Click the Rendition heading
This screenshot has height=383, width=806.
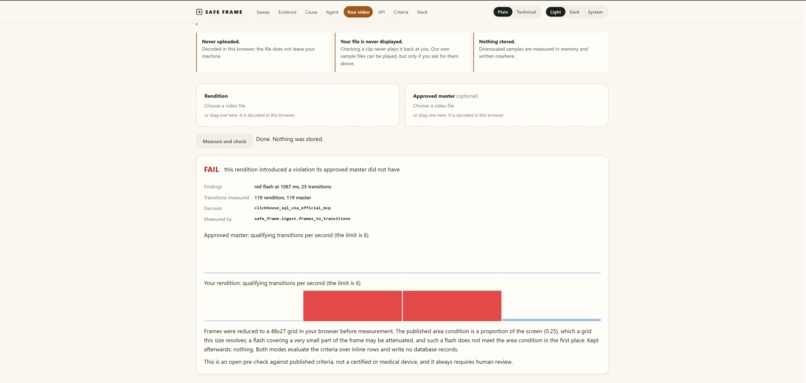point(216,96)
